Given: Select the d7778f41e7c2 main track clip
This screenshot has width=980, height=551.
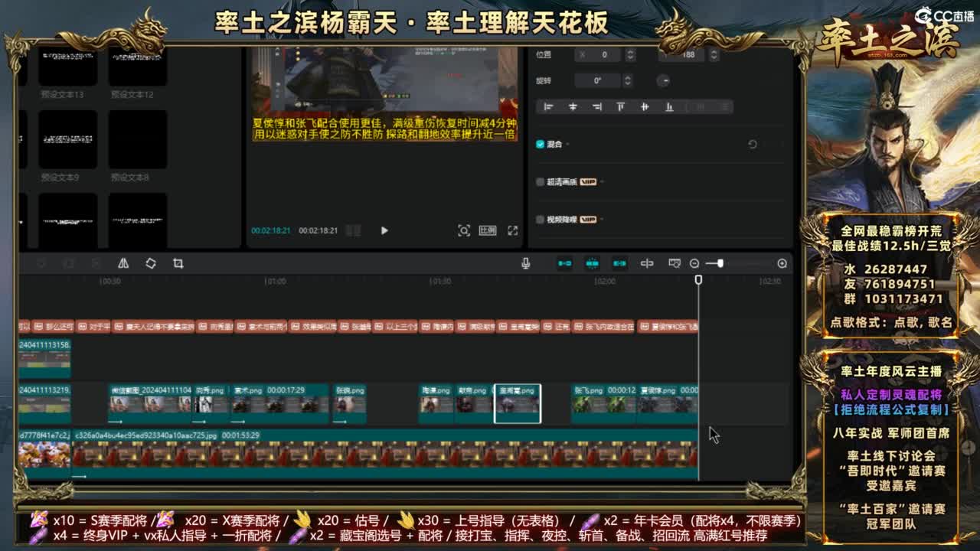Looking at the screenshot, I should coord(44,454).
